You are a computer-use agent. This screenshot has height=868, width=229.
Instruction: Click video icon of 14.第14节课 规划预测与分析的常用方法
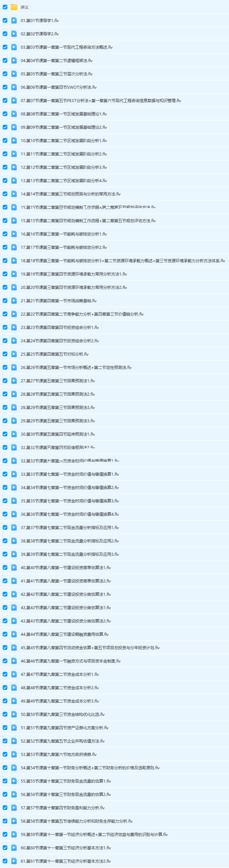click(x=14, y=194)
